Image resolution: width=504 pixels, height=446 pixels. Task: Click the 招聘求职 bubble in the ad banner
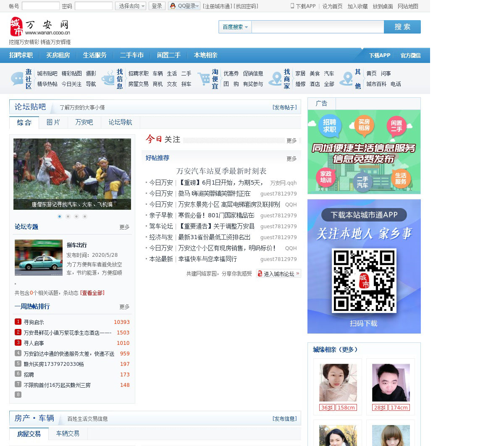click(329, 125)
